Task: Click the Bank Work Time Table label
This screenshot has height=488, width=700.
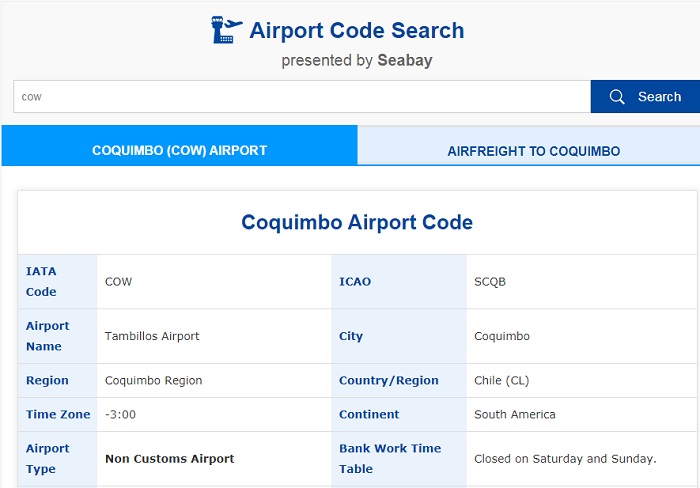Action: [x=390, y=459]
